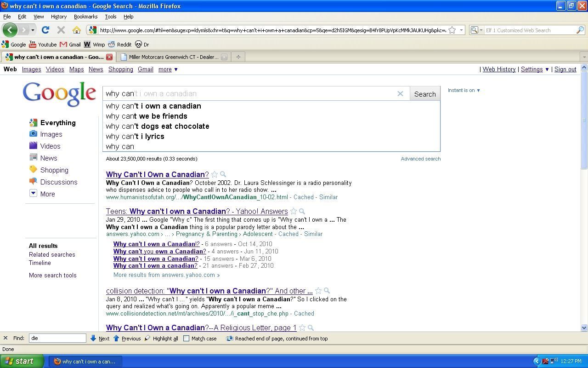Click the Google Search button
This screenshot has height=368, width=588.
[x=425, y=94]
